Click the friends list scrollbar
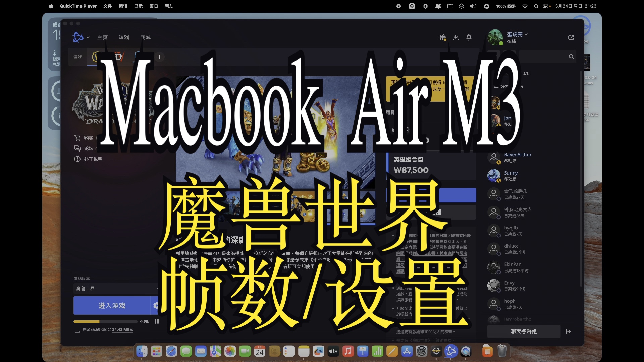 coord(581,179)
